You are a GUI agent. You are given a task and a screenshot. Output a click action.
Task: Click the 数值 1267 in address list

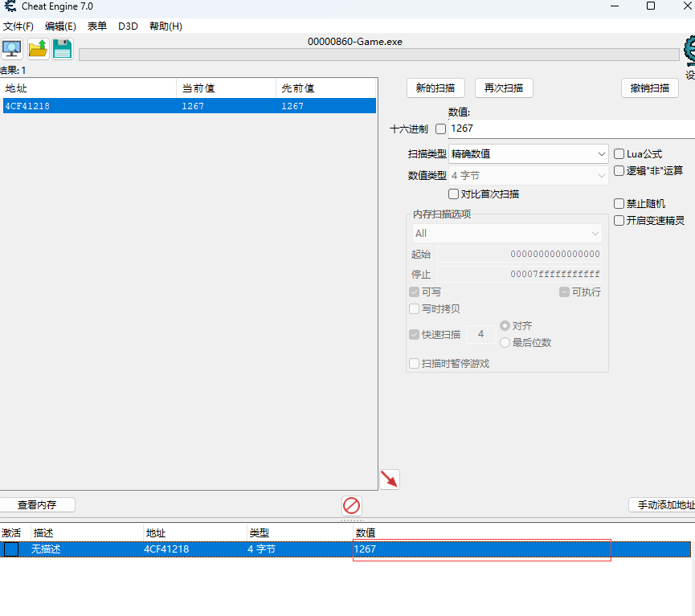(365, 549)
